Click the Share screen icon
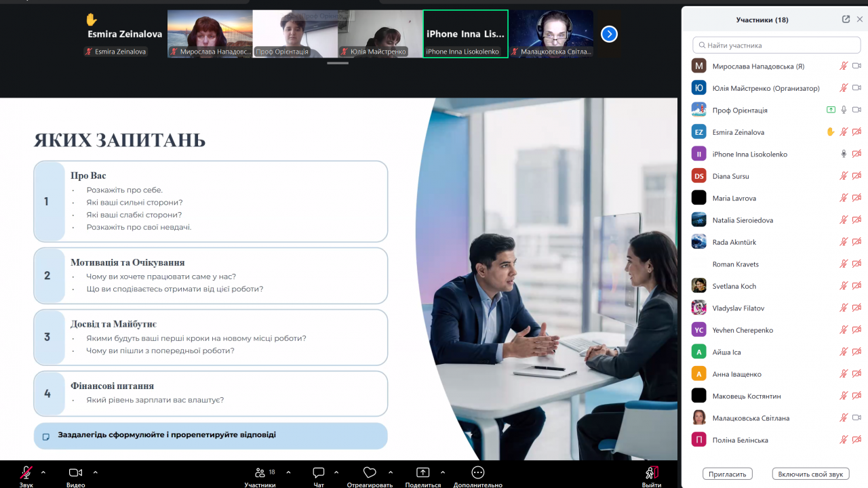868x488 pixels. (x=423, y=472)
